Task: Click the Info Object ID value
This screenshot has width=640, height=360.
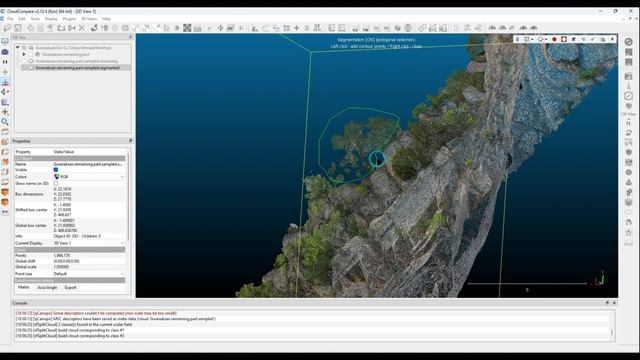Action: tap(77, 236)
